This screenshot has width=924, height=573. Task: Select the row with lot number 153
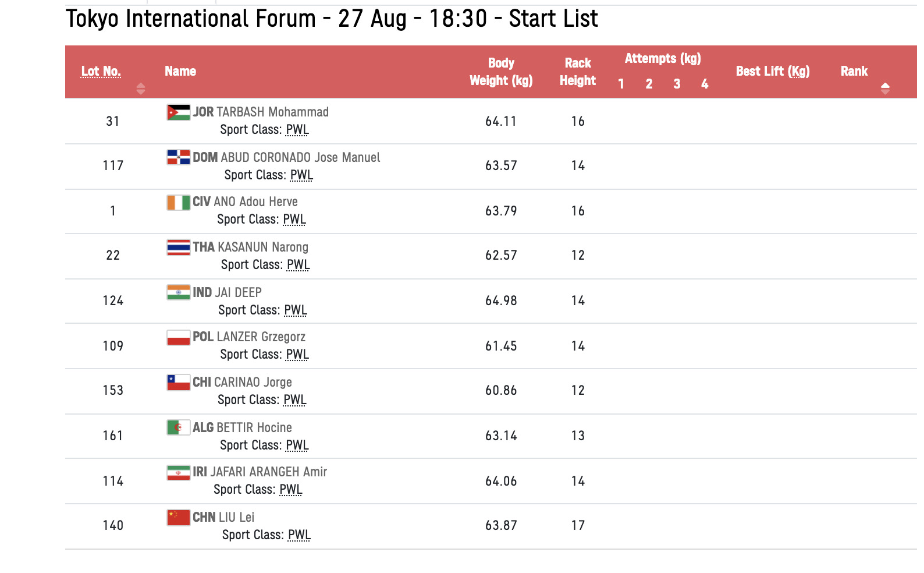113,390
